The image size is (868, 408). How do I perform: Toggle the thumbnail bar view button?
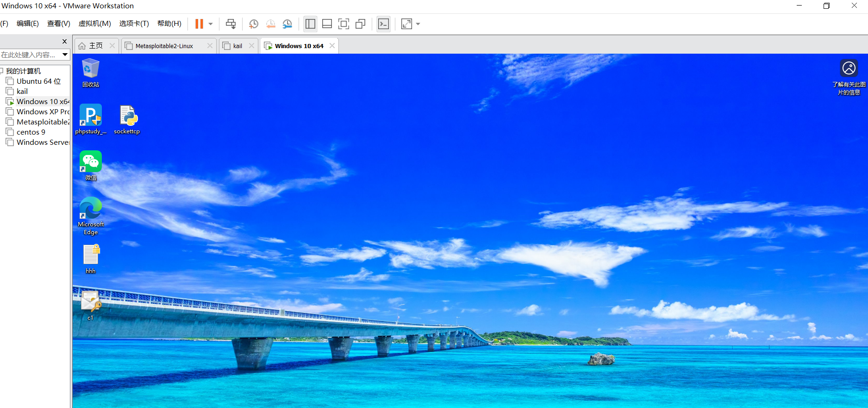point(327,24)
